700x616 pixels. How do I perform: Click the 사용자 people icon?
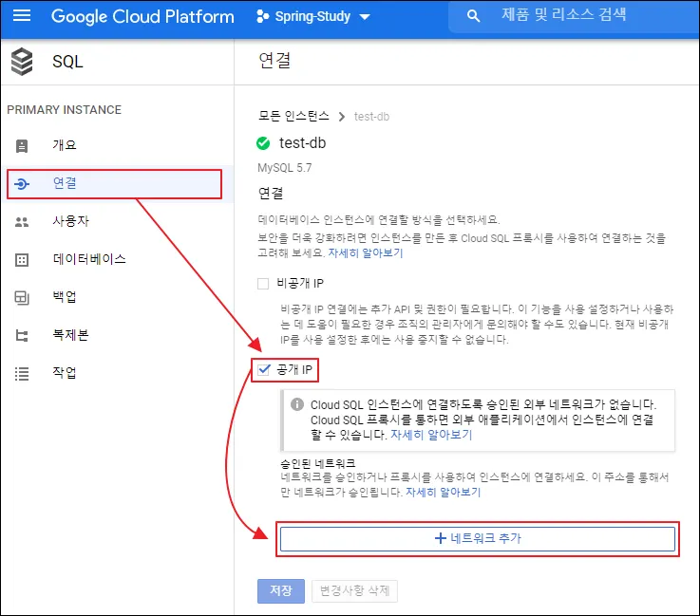click(22, 222)
